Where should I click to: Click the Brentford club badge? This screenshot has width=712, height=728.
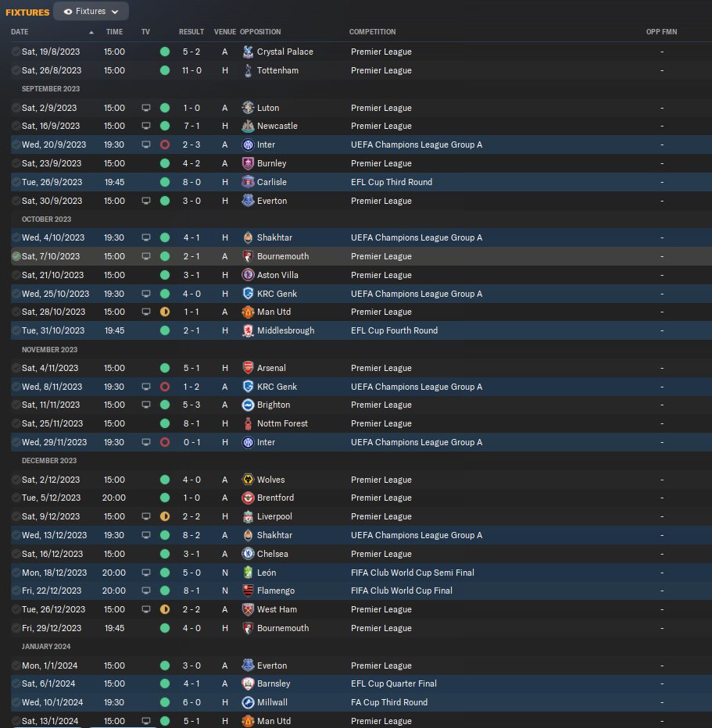[248, 498]
